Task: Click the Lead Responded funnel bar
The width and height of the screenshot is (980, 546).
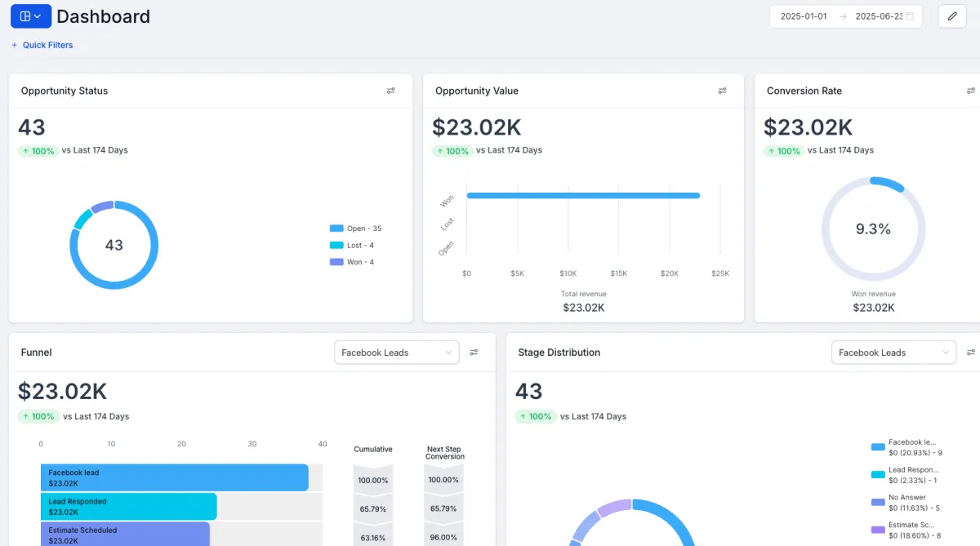Action: click(x=129, y=507)
